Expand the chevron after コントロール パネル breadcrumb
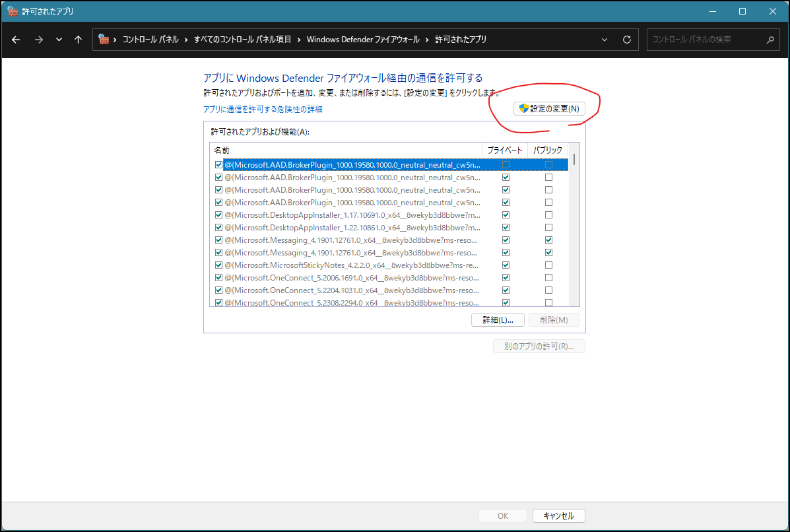The image size is (790, 532). tap(186, 40)
